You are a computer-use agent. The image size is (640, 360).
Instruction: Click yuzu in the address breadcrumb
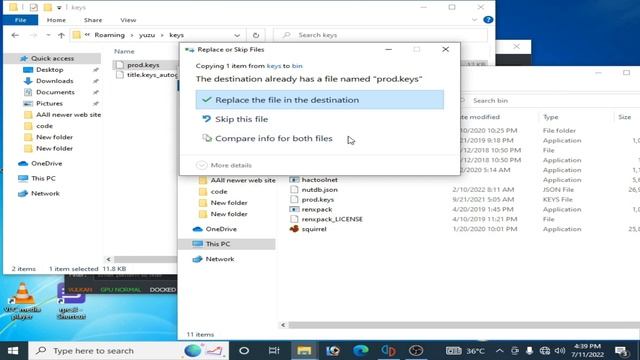pos(147,35)
